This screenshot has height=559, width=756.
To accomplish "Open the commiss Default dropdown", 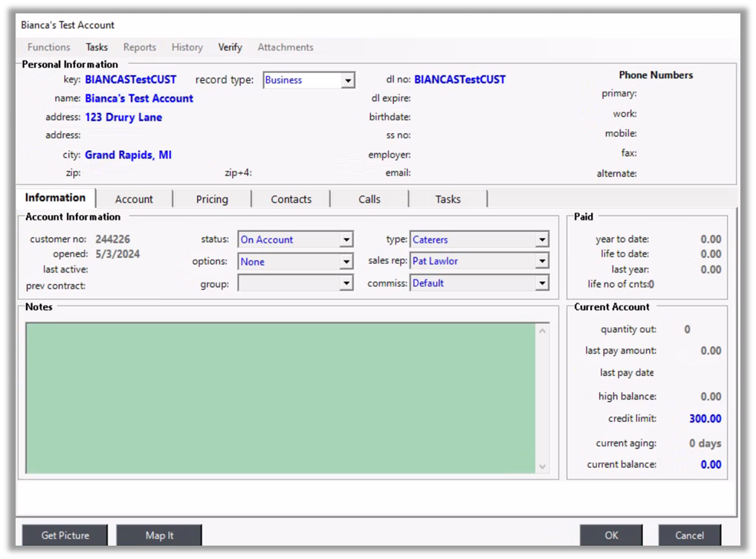I will [x=542, y=283].
